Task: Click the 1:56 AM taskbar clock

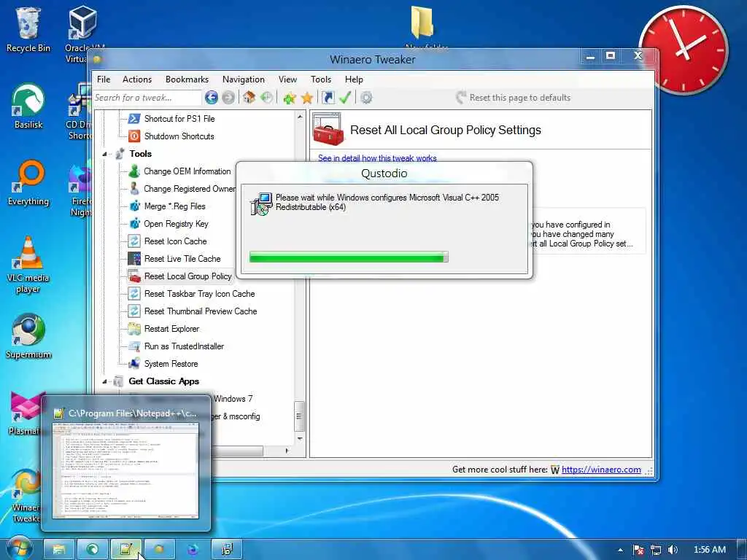Action: coord(709,550)
